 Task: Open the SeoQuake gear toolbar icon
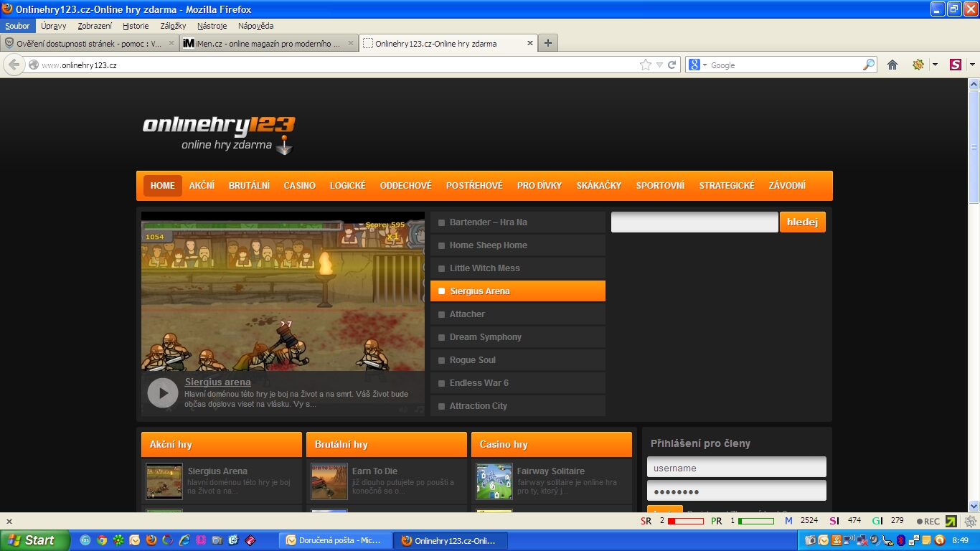coord(918,65)
